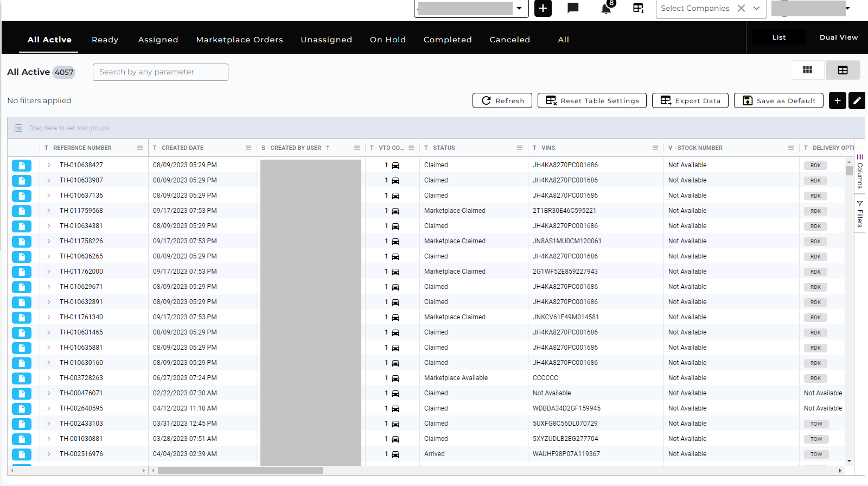This screenshot has height=486, width=868.
Task: Open Status column menu
Action: (520, 148)
